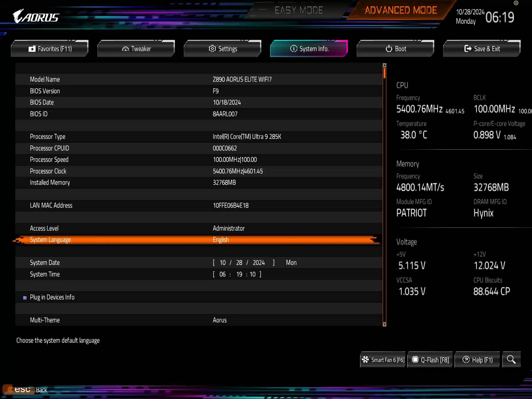Screen dimensions: 532x399
Task: Select the System Time minute field 19
Action: coord(239,274)
